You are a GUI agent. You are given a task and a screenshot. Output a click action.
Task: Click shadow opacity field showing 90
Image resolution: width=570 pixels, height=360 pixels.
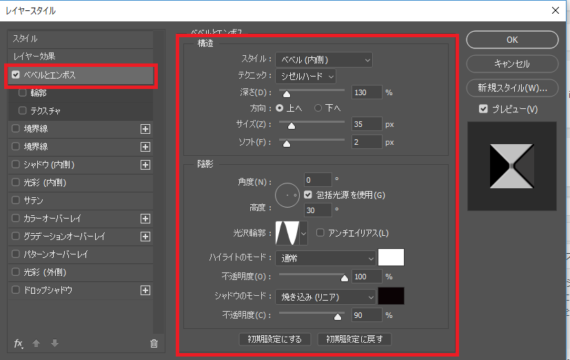366,315
